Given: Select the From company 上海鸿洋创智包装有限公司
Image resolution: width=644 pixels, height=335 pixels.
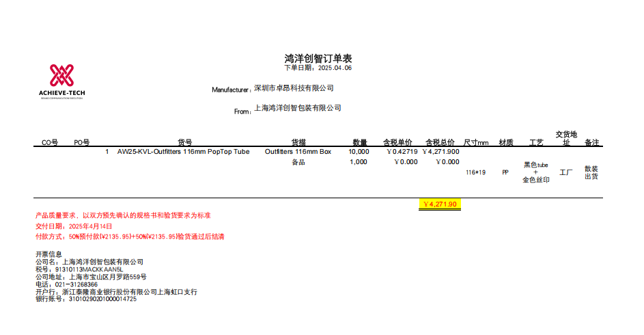Looking at the screenshot, I should click(297, 108).
